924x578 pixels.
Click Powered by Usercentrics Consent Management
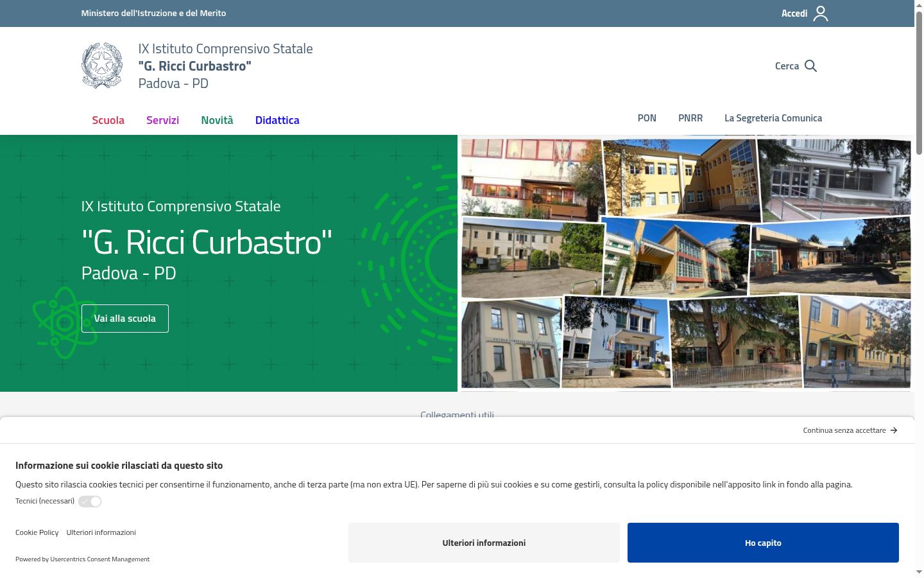point(82,559)
